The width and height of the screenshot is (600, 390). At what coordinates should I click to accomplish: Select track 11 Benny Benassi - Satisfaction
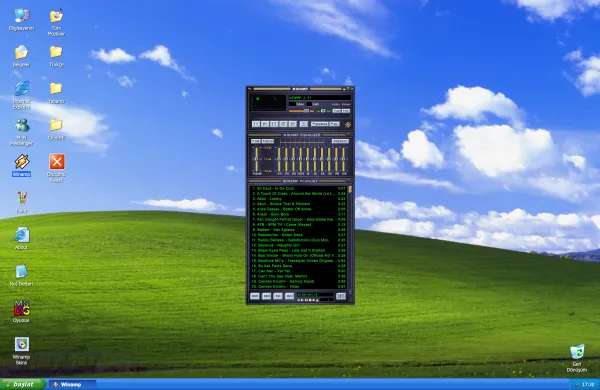coord(298,240)
